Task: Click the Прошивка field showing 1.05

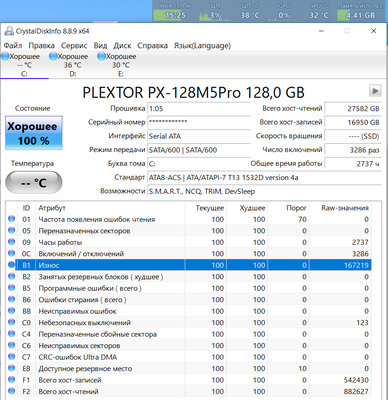Action: (199, 108)
